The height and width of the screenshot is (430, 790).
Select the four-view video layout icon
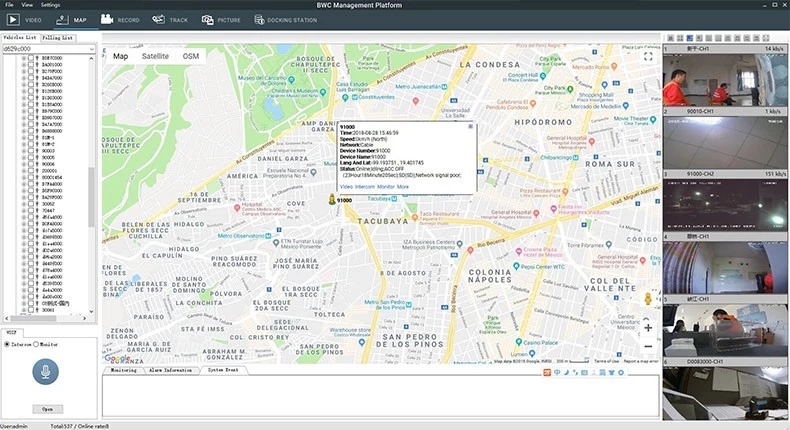(680, 38)
